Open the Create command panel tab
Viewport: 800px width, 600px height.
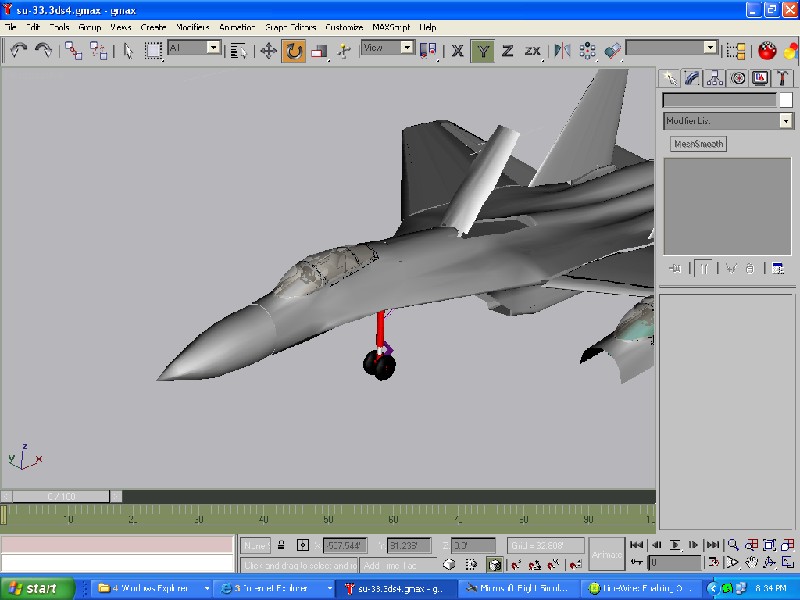point(670,78)
